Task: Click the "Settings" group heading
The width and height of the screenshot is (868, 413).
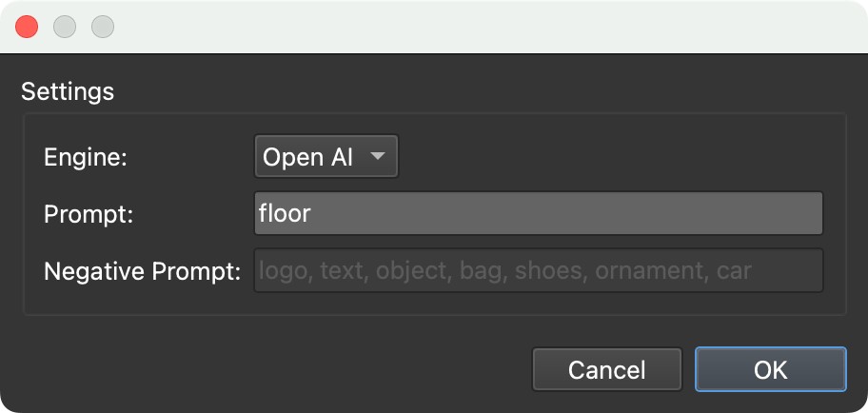Action: [x=68, y=92]
